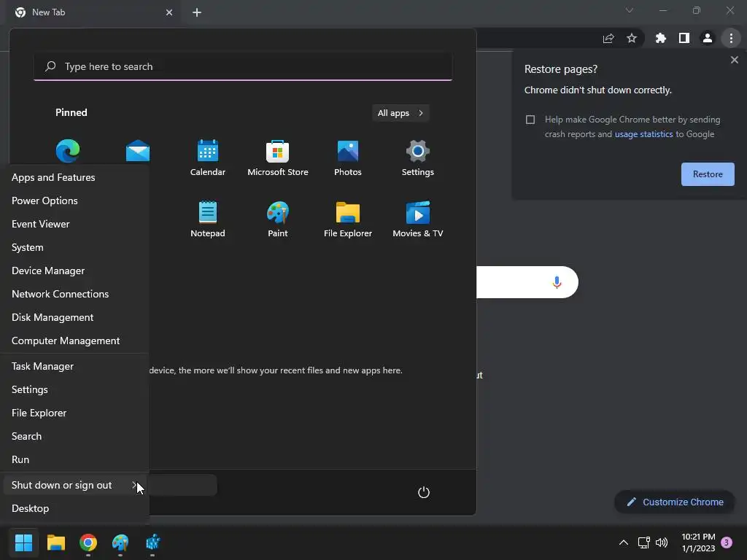Viewport: 747px width, 560px height.
Task: Click the Windows Start button on taskbar
Action: pos(23,542)
